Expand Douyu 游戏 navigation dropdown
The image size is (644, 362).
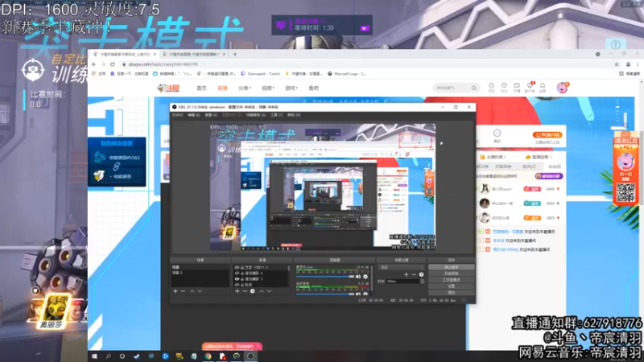click(291, 88)
